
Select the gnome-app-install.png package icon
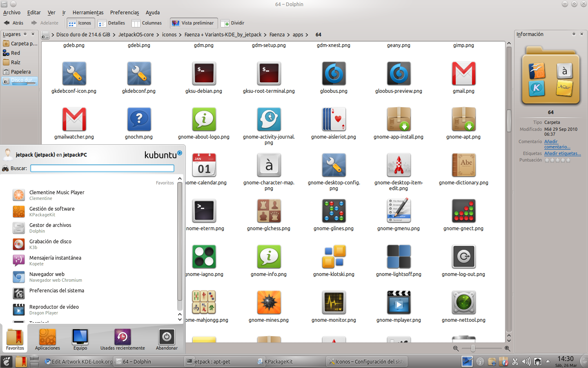click(399, 119)
